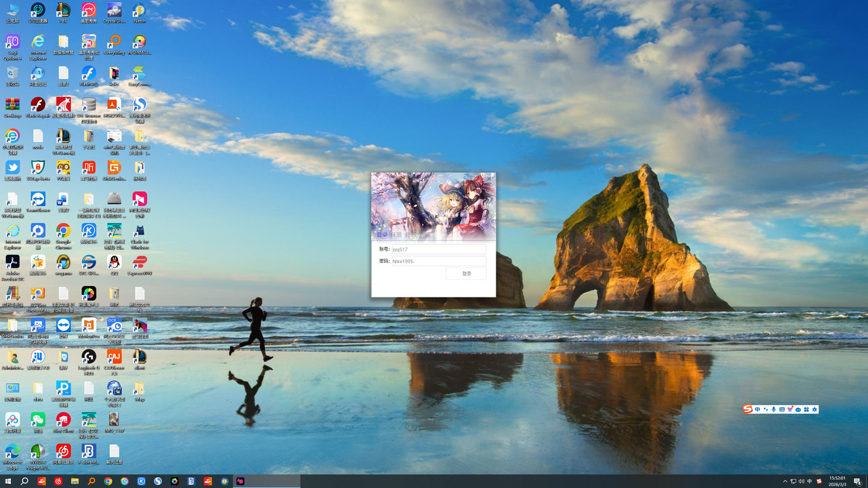The image size is (868, 488).
Task: Open Chrome from the taskbar
Action: 108,481
